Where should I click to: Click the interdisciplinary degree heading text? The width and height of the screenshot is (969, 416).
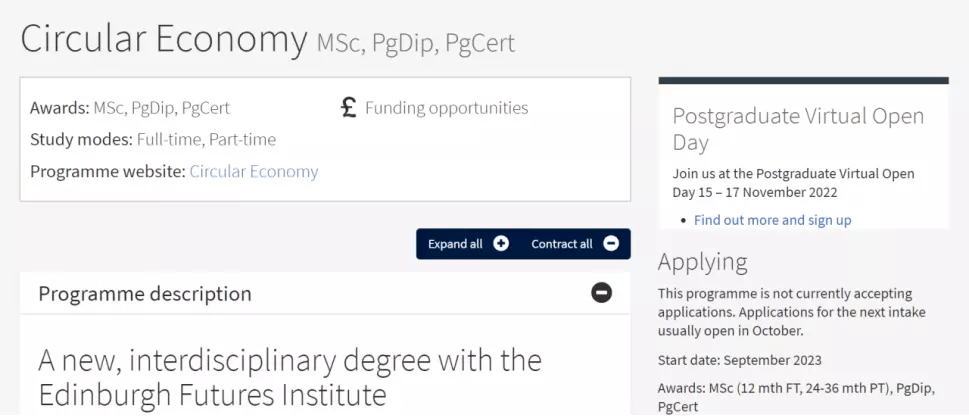coord(290,376)
